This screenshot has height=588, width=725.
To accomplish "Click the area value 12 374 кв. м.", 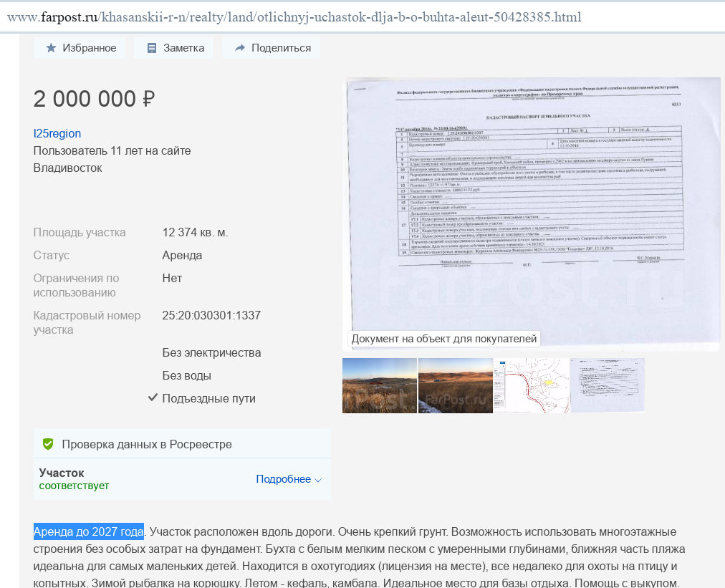I will pyautogui.click(x=195, y=232).
